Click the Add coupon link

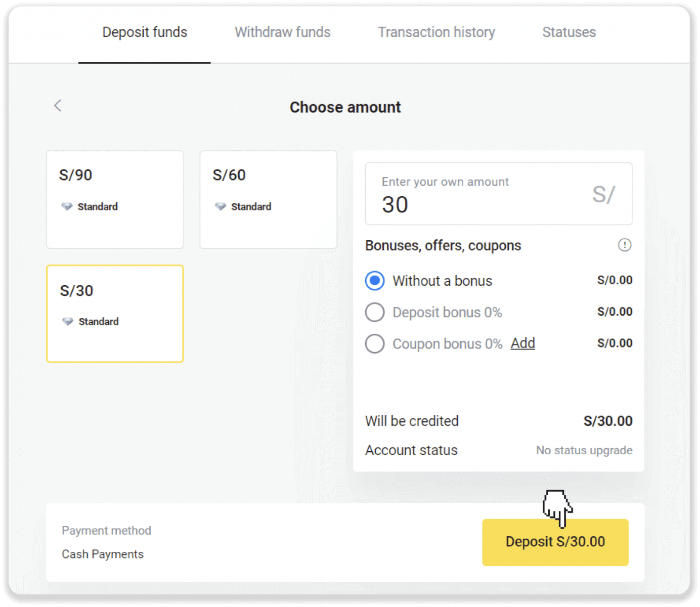522,343
